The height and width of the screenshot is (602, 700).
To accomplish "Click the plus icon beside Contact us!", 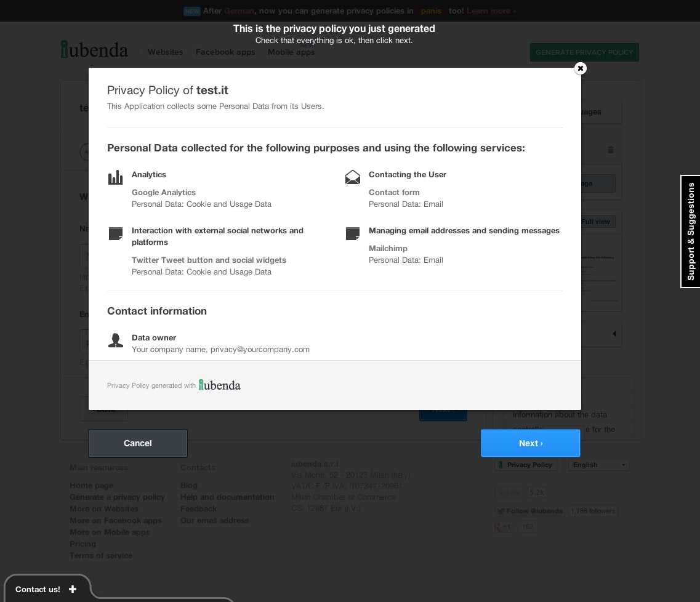I will (73, 589).
